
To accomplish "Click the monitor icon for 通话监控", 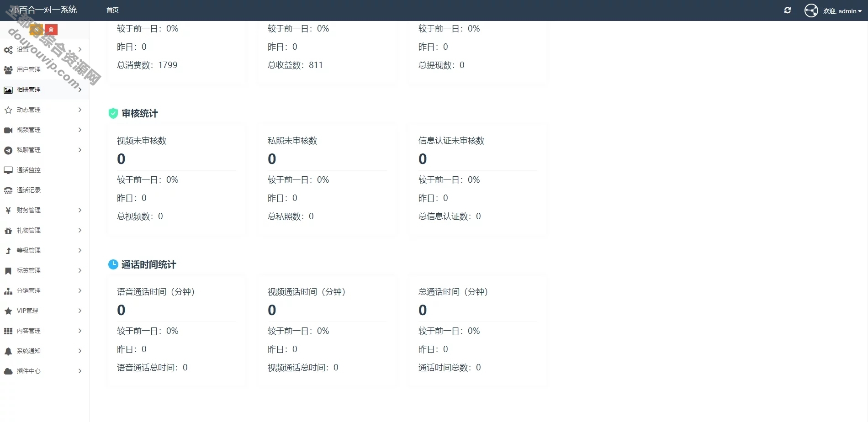I will (8, 170).
